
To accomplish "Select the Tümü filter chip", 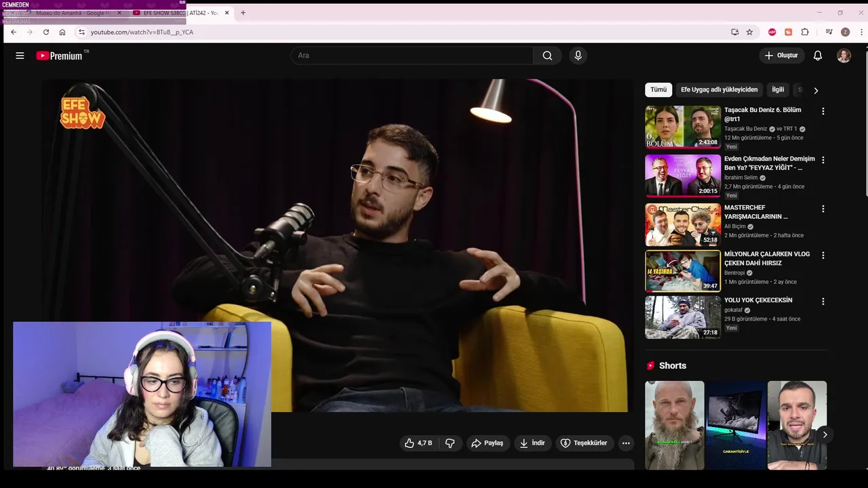I will coord(658,89).
